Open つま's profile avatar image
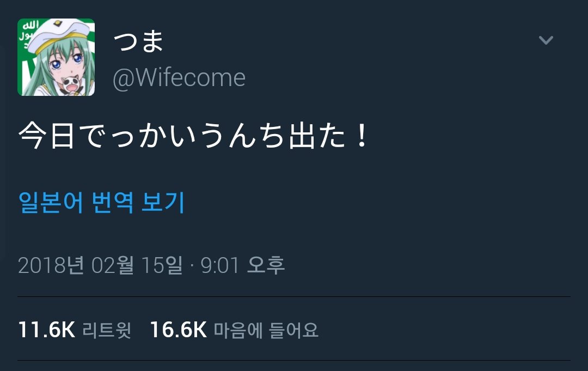The height and width of the screenshot is (371, 588). (x=56, y=57)
